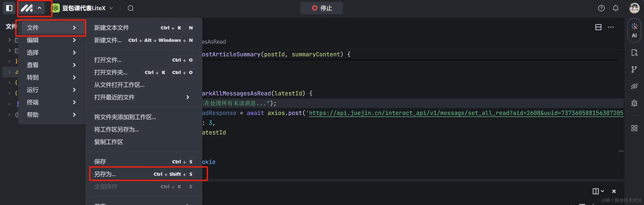Choose 另存为... from the file menu
Screen dimensions: 644x205
point(144,174)
